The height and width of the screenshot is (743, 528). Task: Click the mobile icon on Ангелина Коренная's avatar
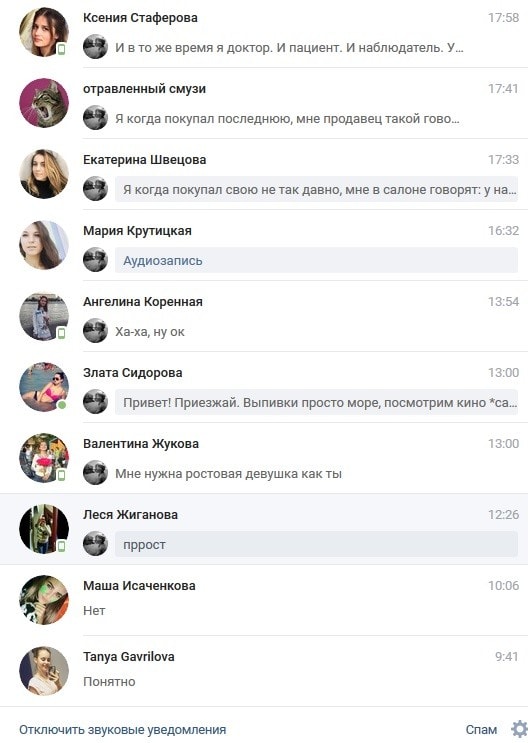click(61, 334)
